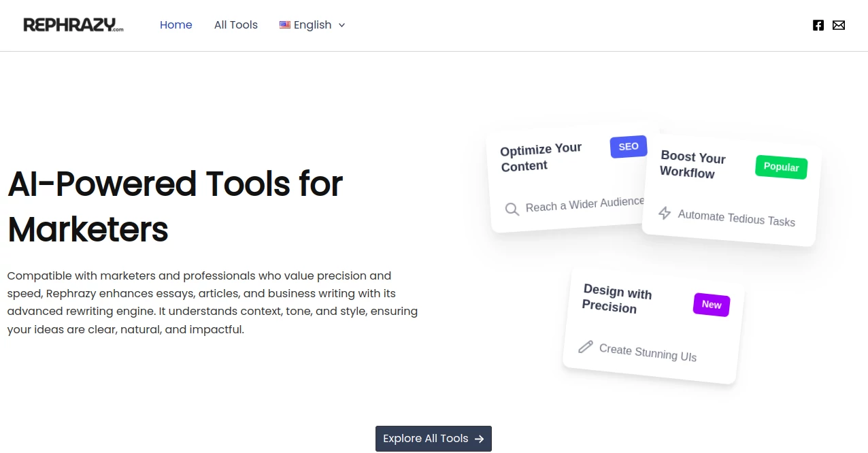The height and width of the screenshot is (453, 868).
Task: Open the All Tools menu item
Action: 235,24
